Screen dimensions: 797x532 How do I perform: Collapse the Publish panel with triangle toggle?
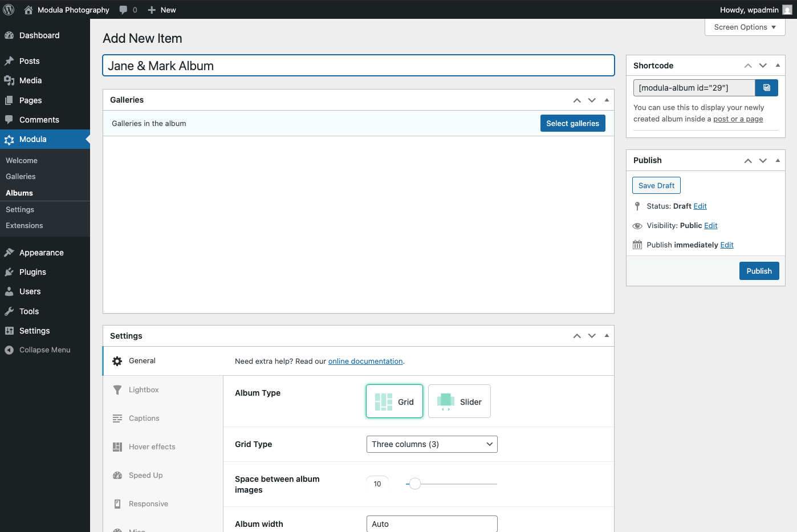(778, 160)
